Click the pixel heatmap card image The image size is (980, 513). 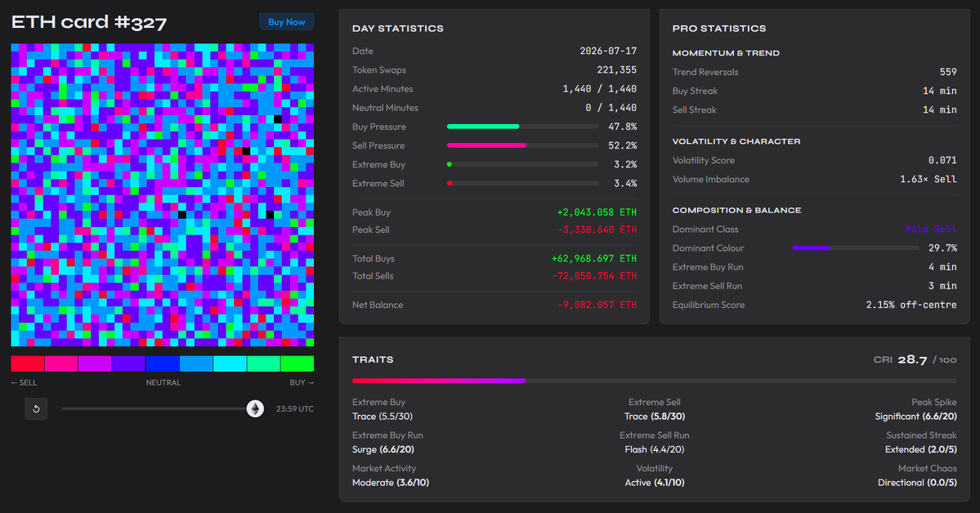point(163,195)
